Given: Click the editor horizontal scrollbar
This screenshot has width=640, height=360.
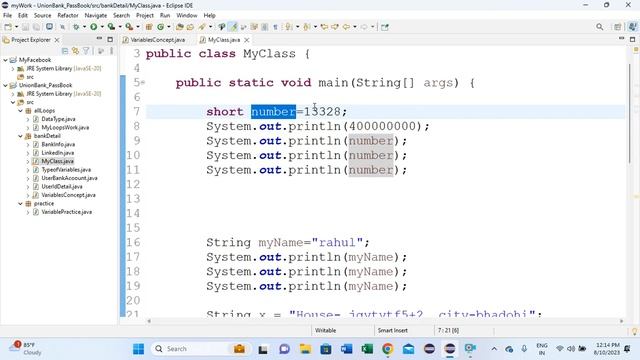Looking at the screenshot, I should tap(385, 321).
